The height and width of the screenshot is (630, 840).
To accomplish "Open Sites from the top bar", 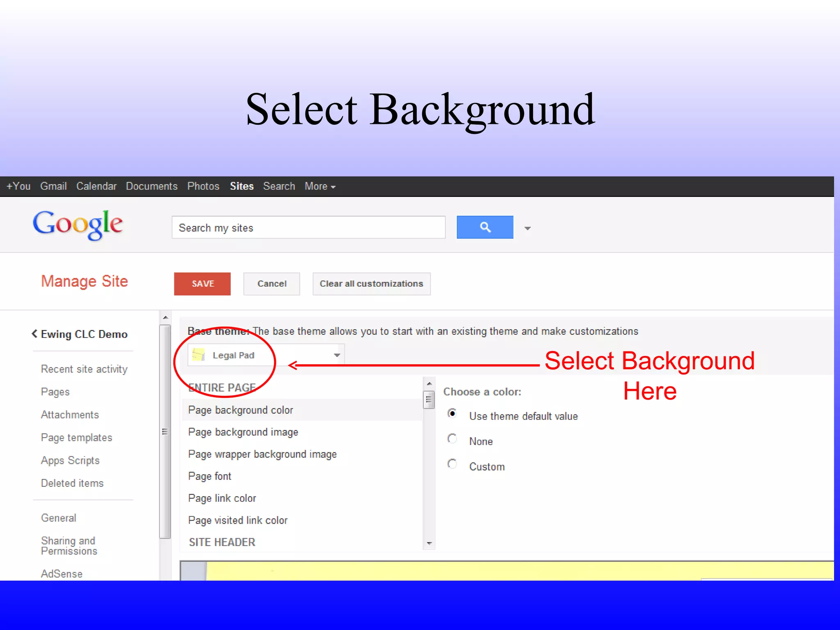I will tap(242, 186).
